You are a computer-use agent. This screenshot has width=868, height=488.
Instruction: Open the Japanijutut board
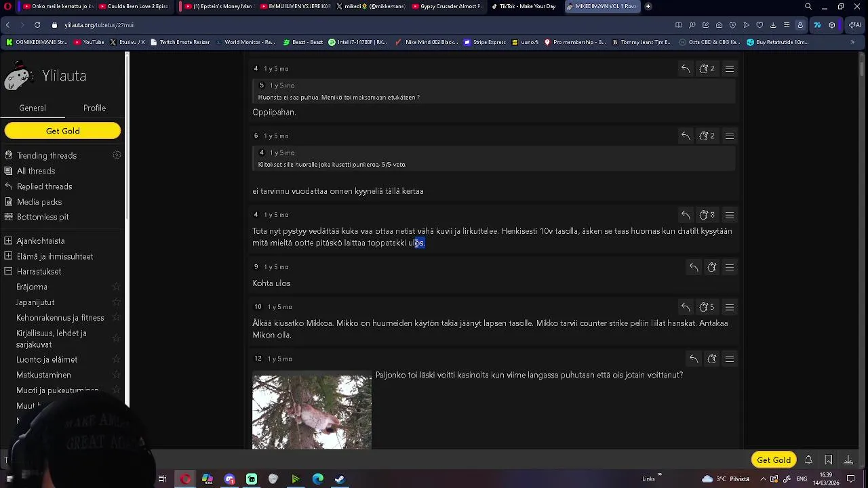(35, 302)
